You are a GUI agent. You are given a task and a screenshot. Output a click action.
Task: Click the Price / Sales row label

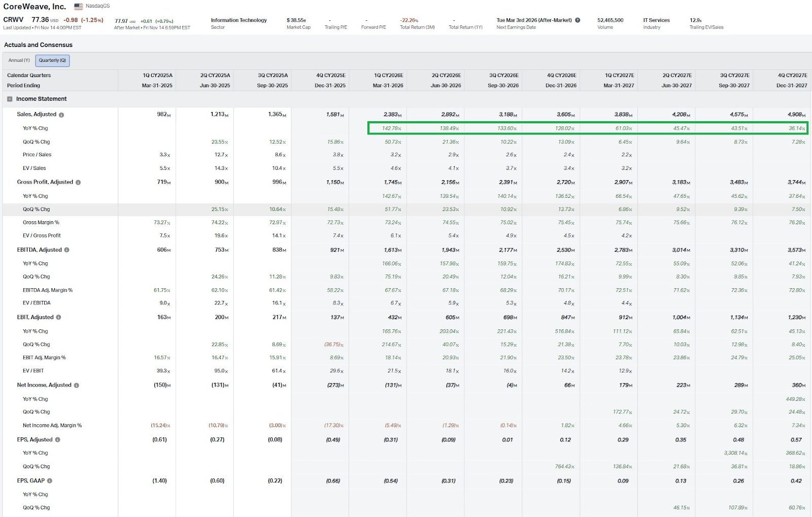[37, 155]
